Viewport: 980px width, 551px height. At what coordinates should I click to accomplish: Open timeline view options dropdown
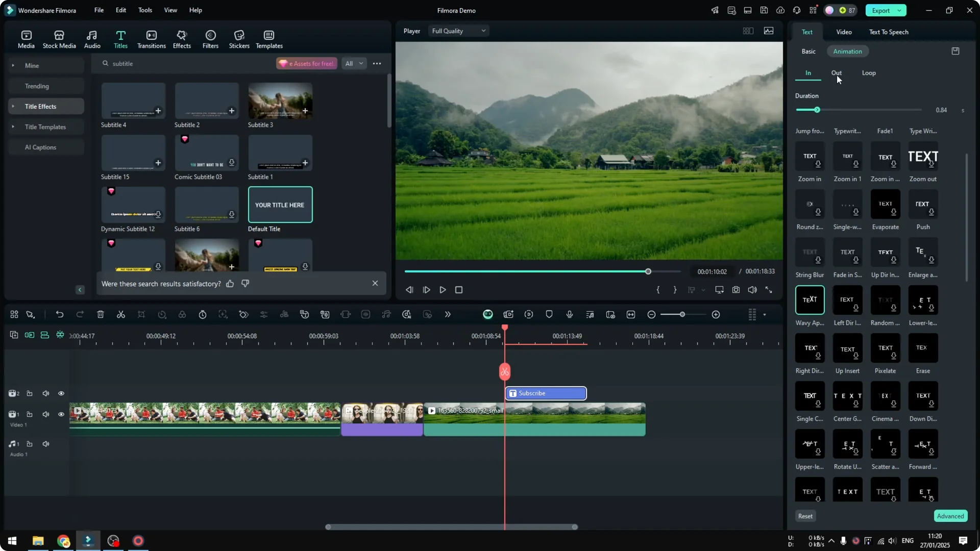[765, 315]
